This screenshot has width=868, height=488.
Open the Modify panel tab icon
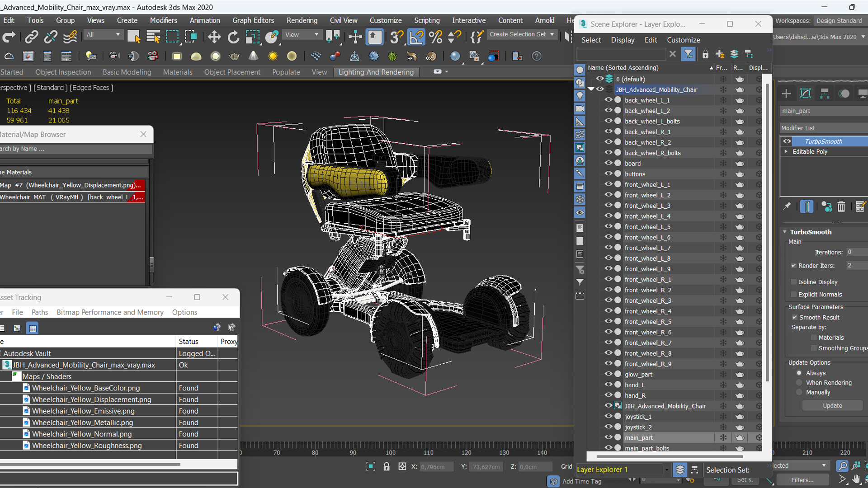point(806,94)
